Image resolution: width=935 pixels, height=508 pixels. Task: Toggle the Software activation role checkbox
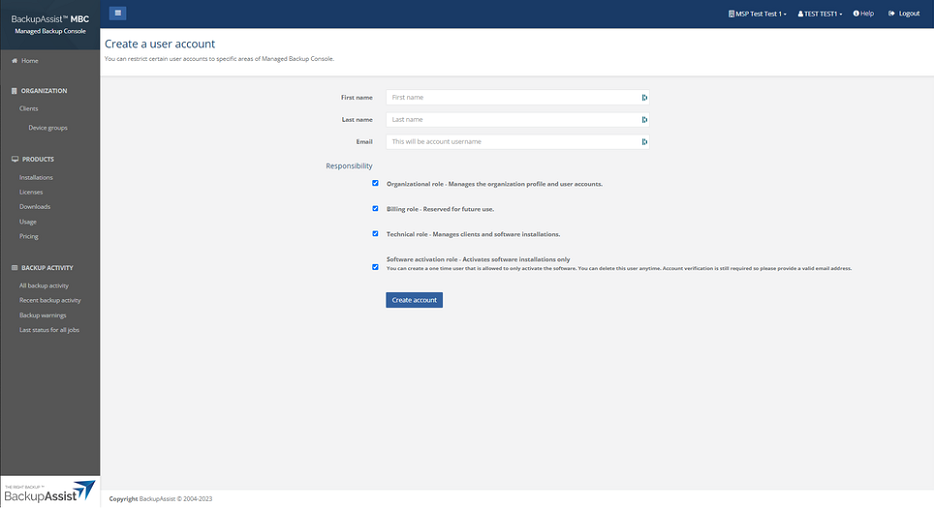point(375,267)
